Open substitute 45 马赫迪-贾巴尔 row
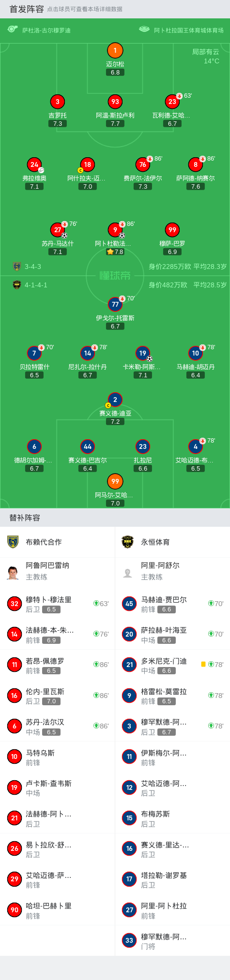The image size is (230, 980). (x=172, y=604)
